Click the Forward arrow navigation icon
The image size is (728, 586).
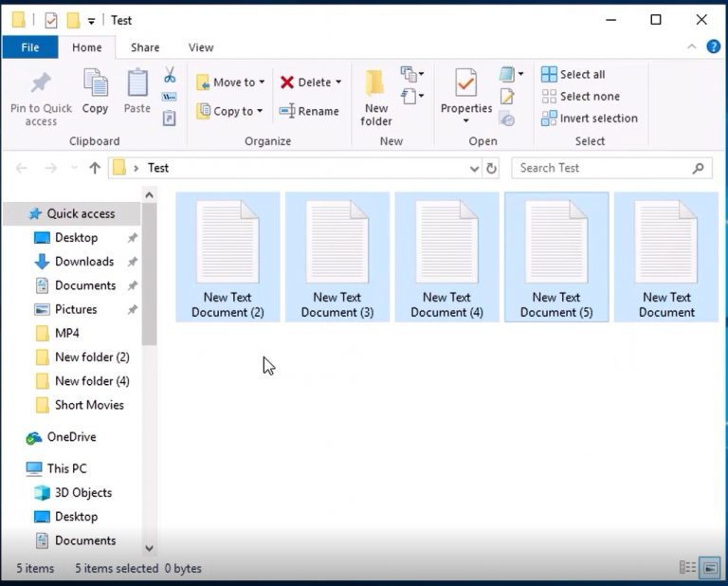point(50,168)
